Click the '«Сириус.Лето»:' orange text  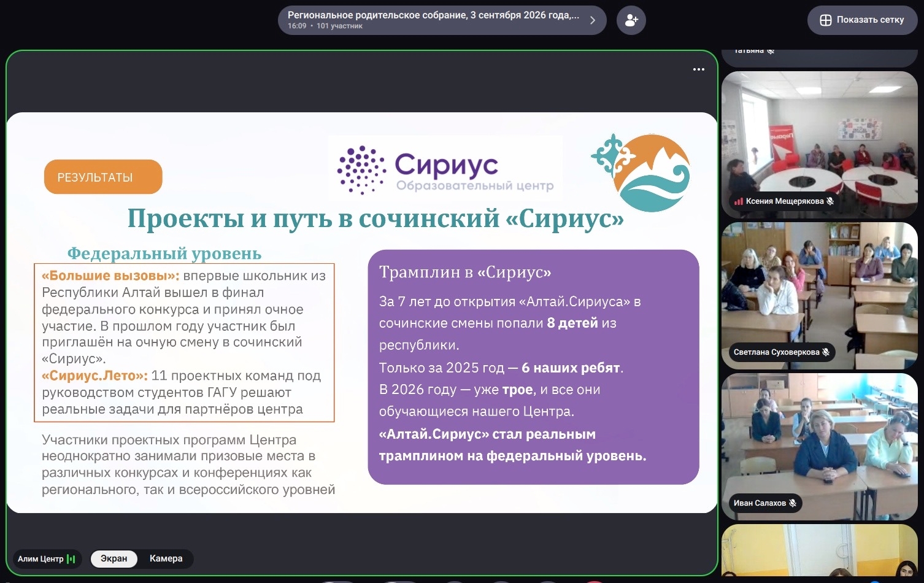click(95, 376)
